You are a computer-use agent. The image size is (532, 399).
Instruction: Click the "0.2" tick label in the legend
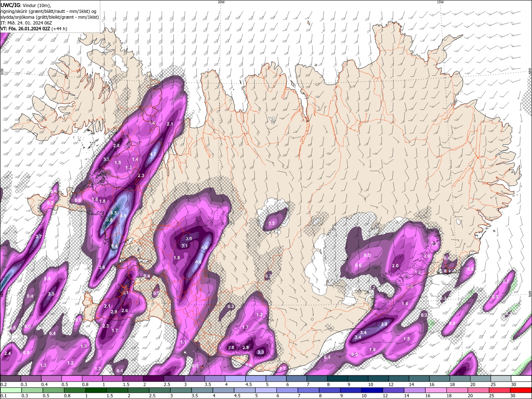[x=3, y=384]
